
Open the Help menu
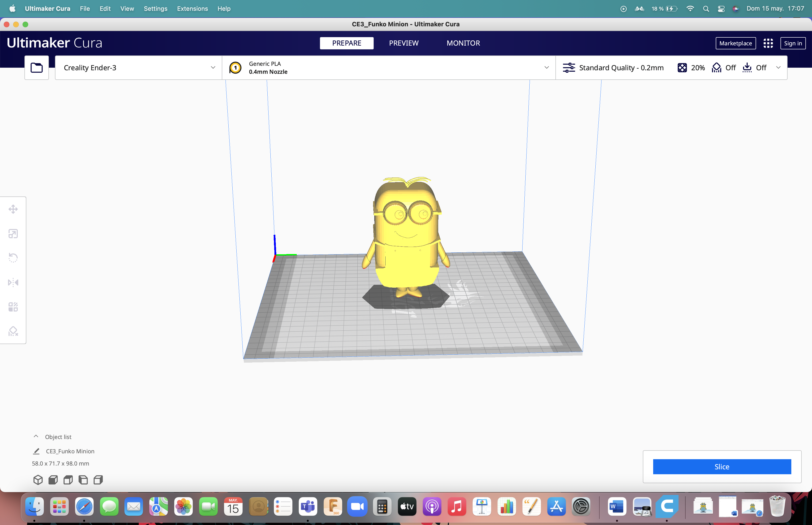click(x=224, y=9)
